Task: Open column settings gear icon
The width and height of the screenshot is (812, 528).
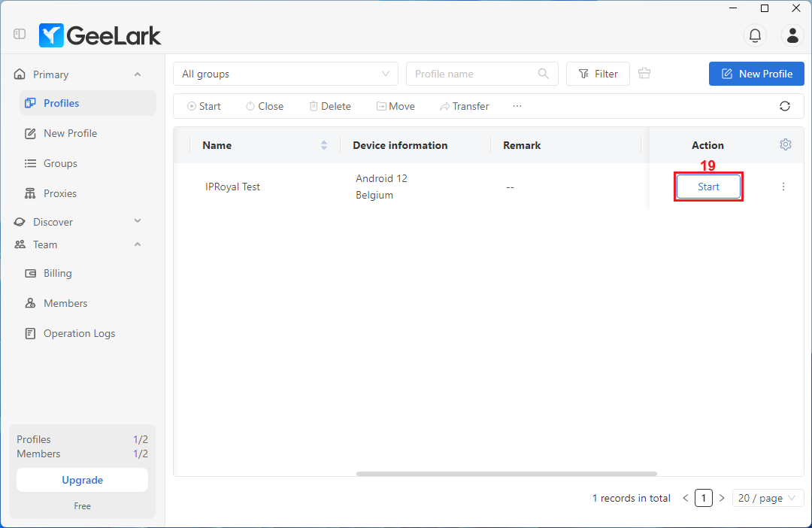Action: [786, 144]
